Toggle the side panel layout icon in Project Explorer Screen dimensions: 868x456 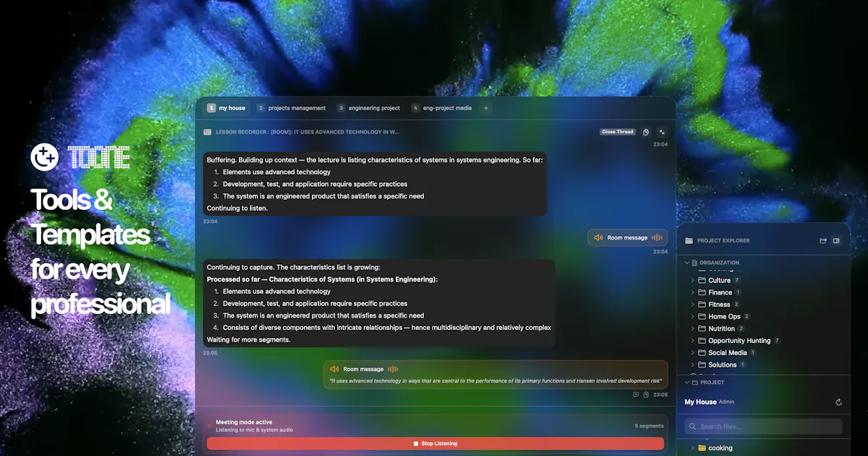click(x=836, y=240)
